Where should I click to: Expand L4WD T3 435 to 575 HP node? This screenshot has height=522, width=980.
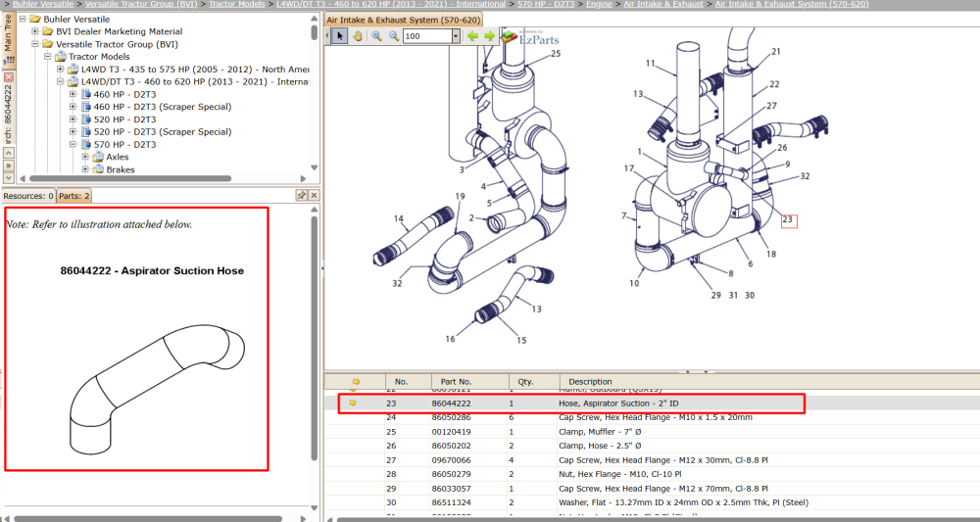[x=60, y=70]
